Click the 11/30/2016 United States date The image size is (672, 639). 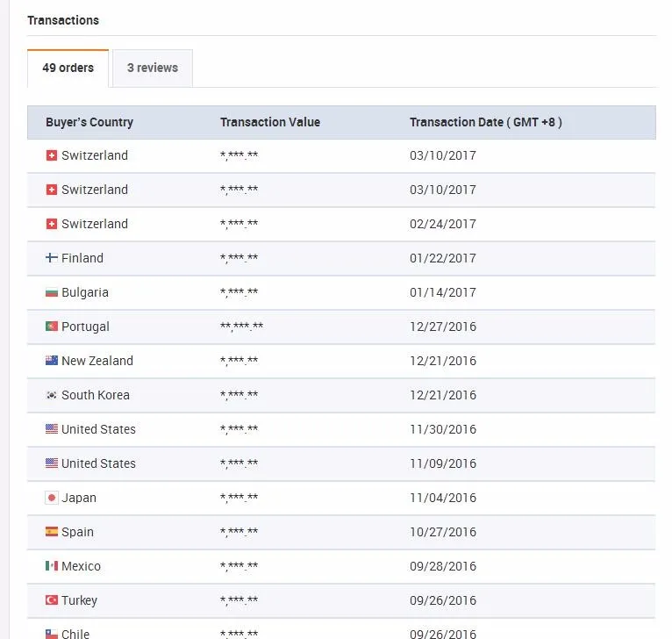443,429
